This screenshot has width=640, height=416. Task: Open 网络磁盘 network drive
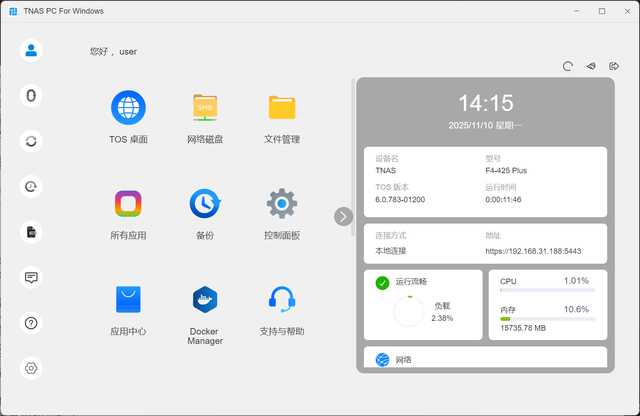205,106
